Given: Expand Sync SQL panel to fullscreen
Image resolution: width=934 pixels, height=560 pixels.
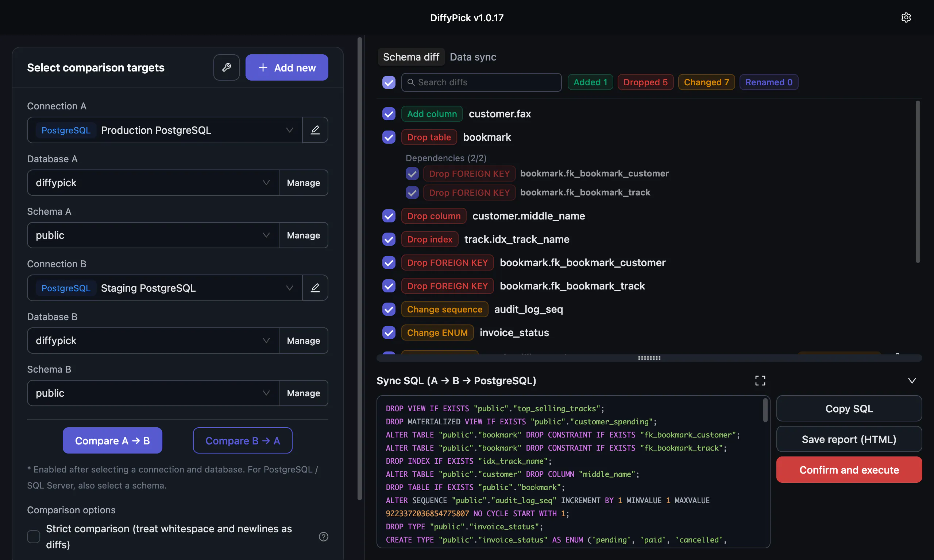Looking at the screenshot, I should tap(760, 380).
